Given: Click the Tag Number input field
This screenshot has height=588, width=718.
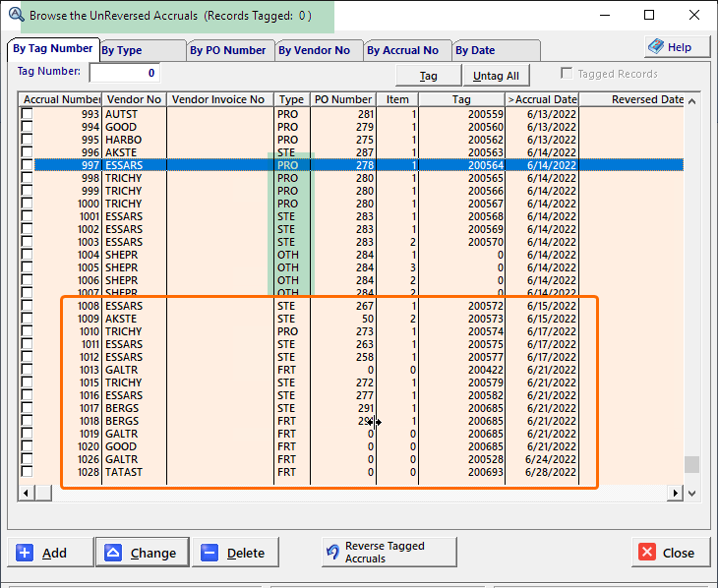Looking at the screenshot, I should tap(124, 73).
